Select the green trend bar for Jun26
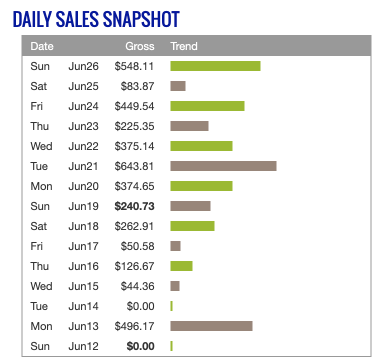This screenshot has width=382, height=363. coord(215,66)
